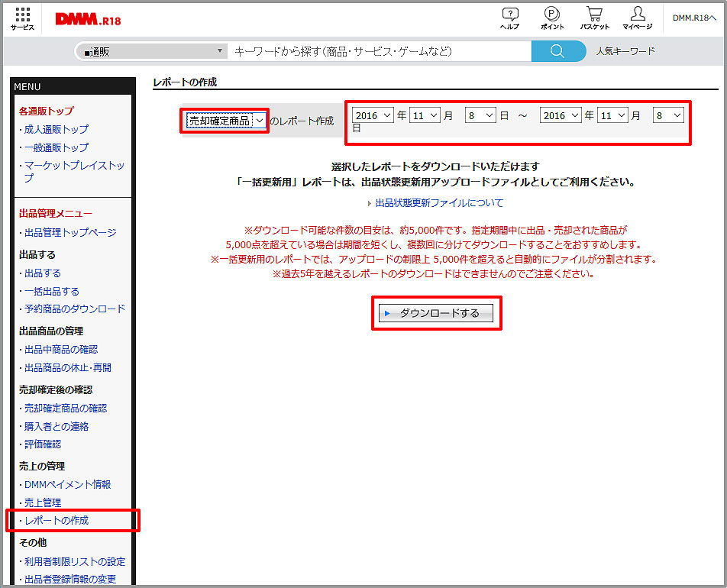727x588 pixels.
Task: Click the DMM.R18 logo
Action: (86, 18)
